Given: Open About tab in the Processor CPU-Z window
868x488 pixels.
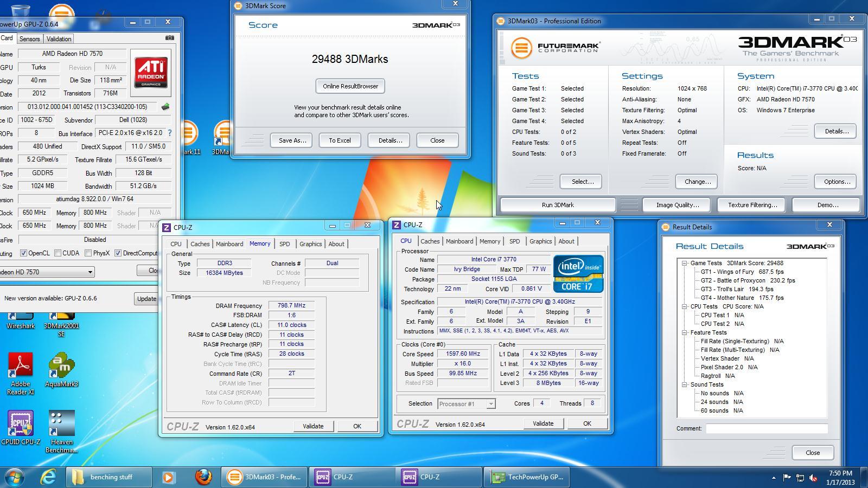Looking at the screenshot, I should pyautogui.click(x=566, y=241).
